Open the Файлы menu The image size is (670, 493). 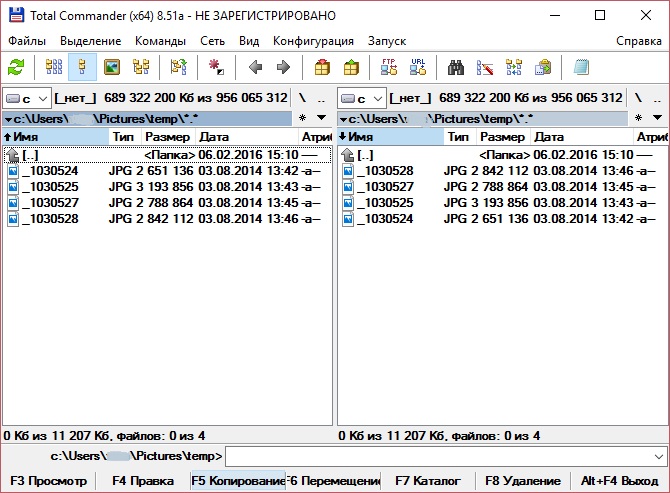point(27,41)
